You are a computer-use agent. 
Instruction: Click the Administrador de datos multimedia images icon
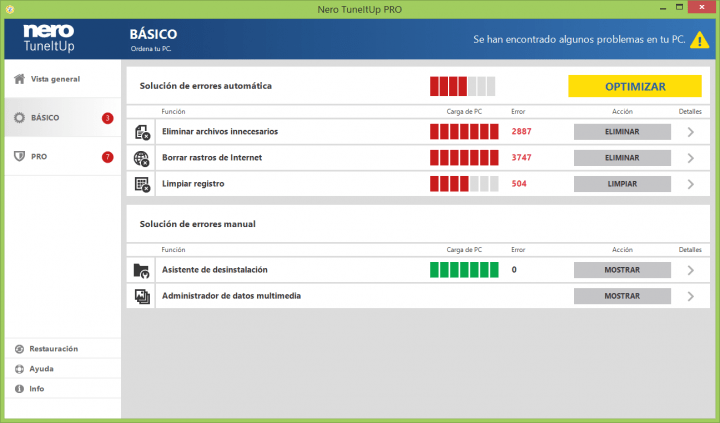142,296
